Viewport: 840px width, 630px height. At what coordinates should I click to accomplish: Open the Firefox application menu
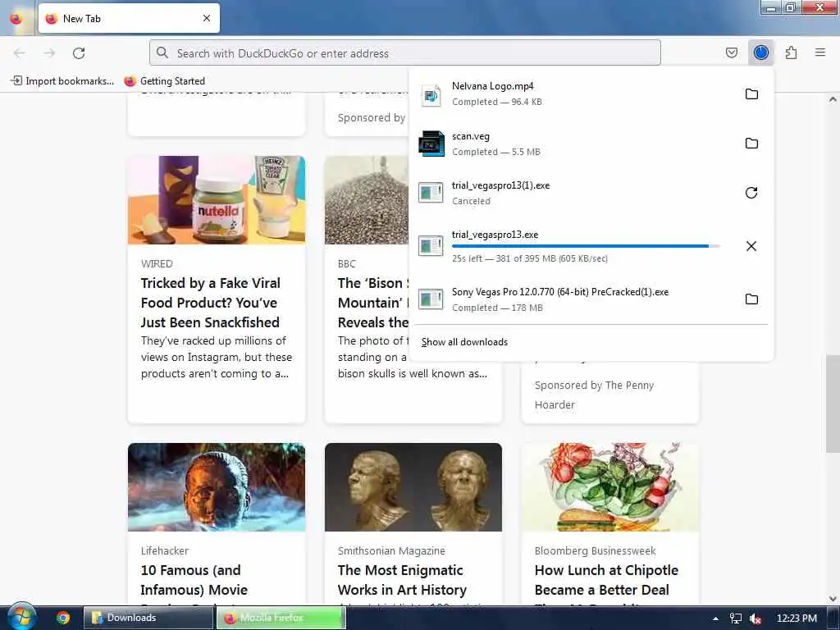pyautogui.click(x=819, y=52)
